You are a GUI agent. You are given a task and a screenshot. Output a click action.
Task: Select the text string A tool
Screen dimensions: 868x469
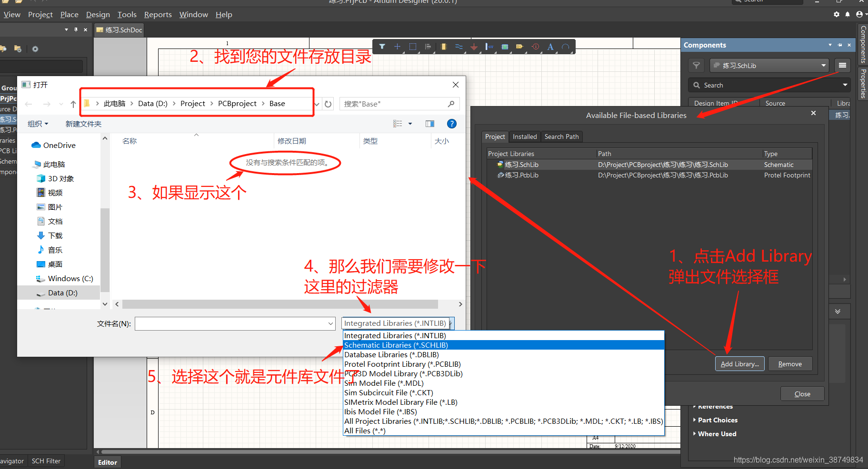coord(550,47)
